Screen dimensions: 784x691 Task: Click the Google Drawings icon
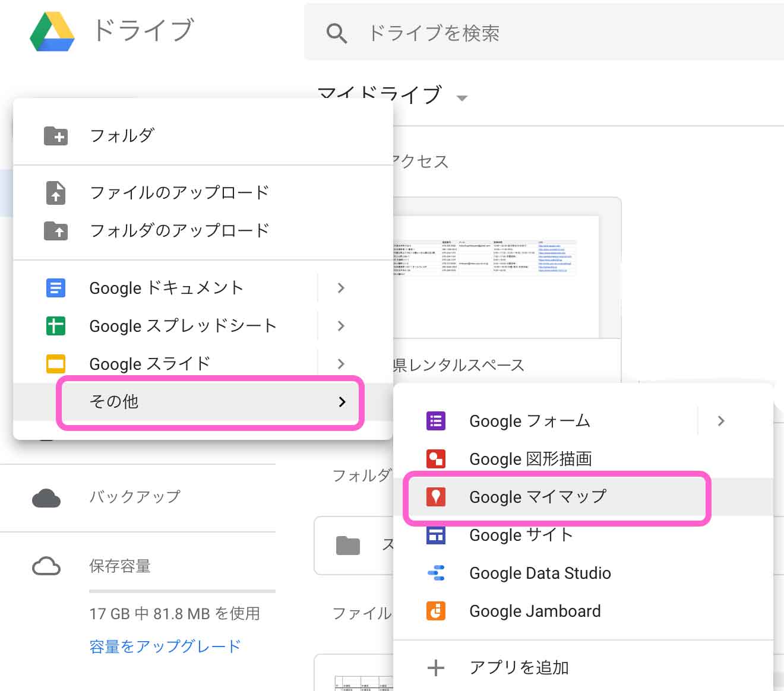point(436,459)
